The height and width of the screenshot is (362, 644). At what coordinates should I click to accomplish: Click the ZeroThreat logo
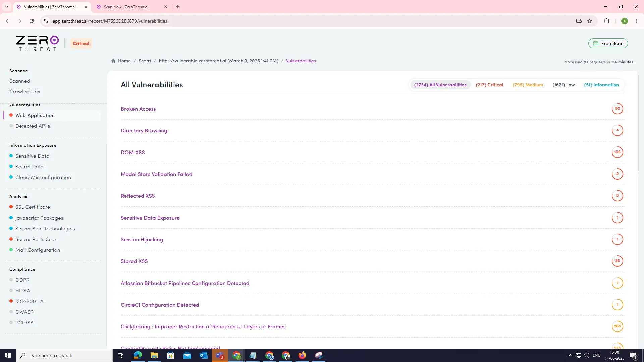pyautogui.click(x=37, y=43)
